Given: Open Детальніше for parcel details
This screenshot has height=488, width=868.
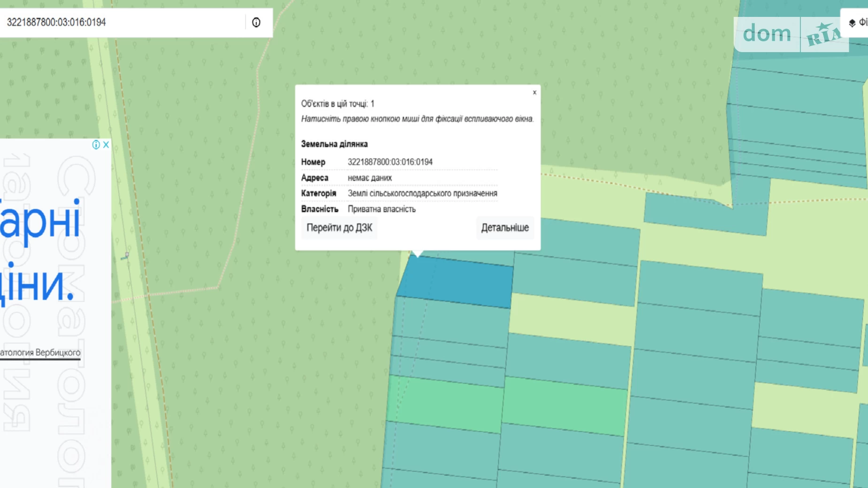Looking at the screenshot, I should click(505, 228).
